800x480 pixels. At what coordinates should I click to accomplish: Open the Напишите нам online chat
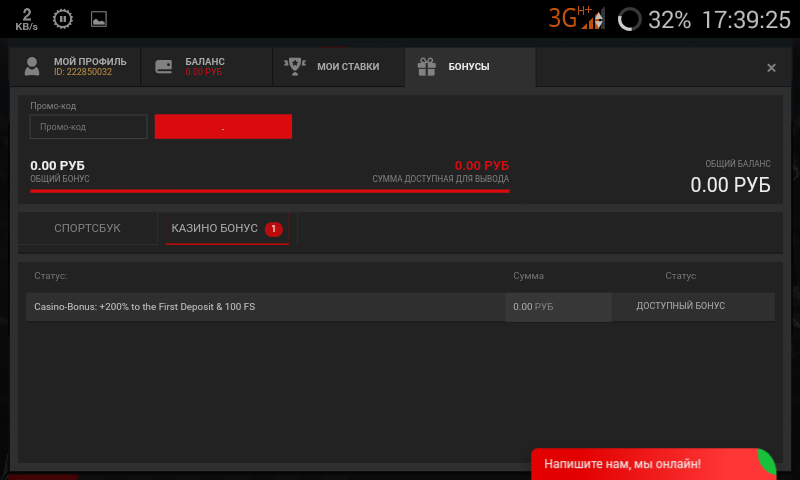point(653,464)
